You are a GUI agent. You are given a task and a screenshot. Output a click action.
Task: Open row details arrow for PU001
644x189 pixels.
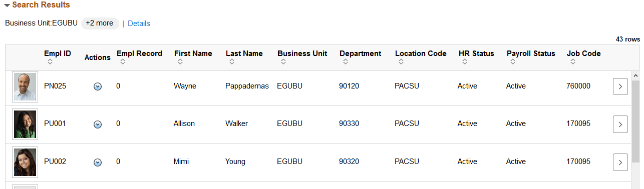(x=620, y=124)
